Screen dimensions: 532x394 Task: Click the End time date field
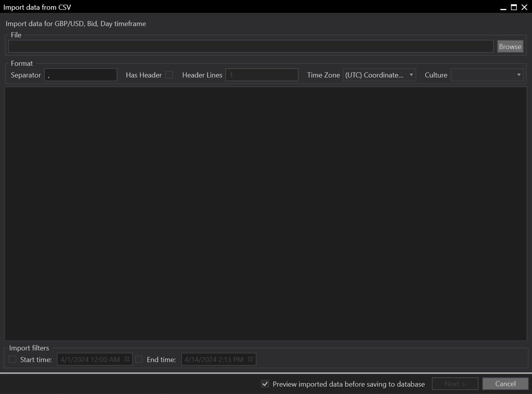tap(214, 359)
